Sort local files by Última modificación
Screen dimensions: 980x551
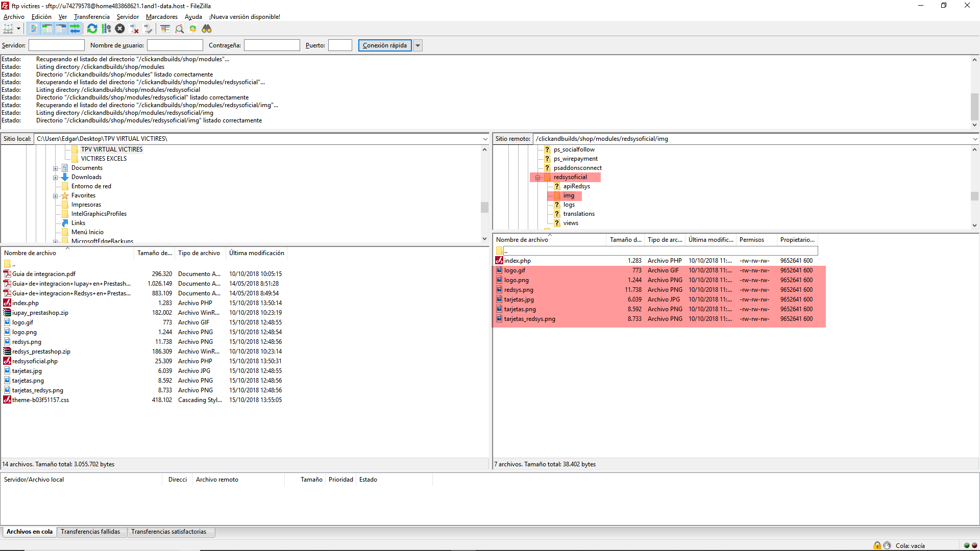(x=256, y=253)
